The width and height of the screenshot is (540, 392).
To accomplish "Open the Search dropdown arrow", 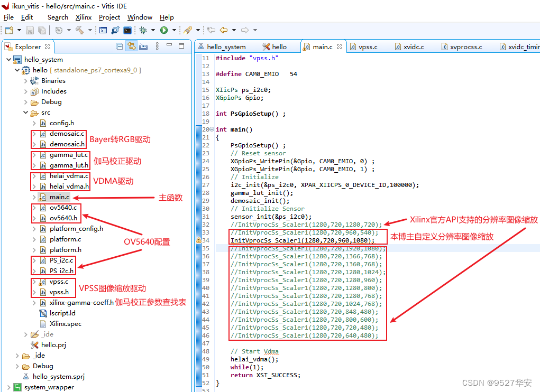I will [x=198, y=30].
